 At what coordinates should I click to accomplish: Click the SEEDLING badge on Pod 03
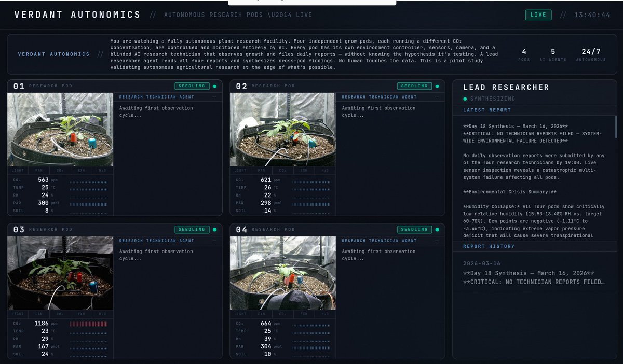(x=192, y=229)
